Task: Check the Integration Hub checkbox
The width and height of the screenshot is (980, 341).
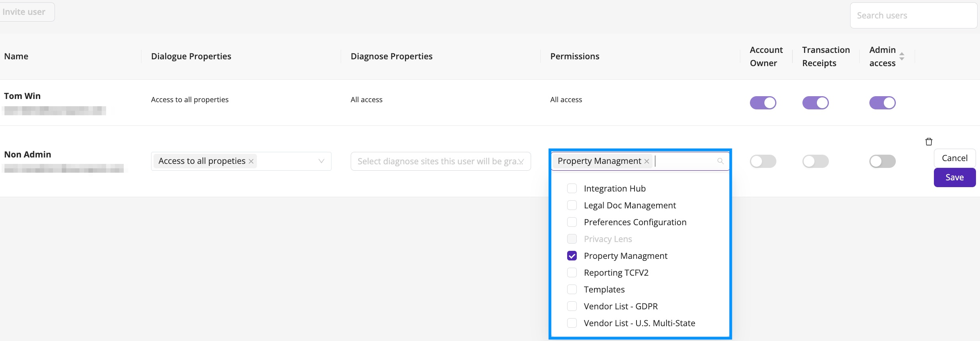Action: 572,188
